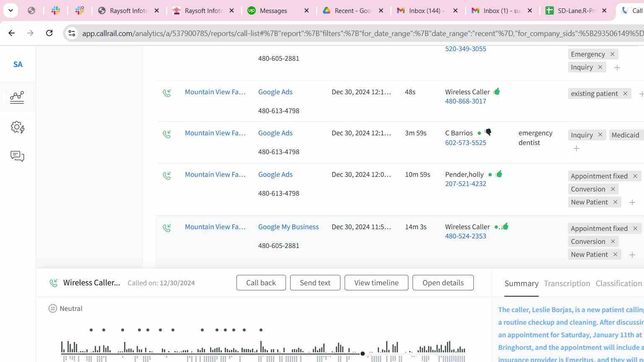Remove New Patient tag on Pender,holly row

click(x=615, y=202)
